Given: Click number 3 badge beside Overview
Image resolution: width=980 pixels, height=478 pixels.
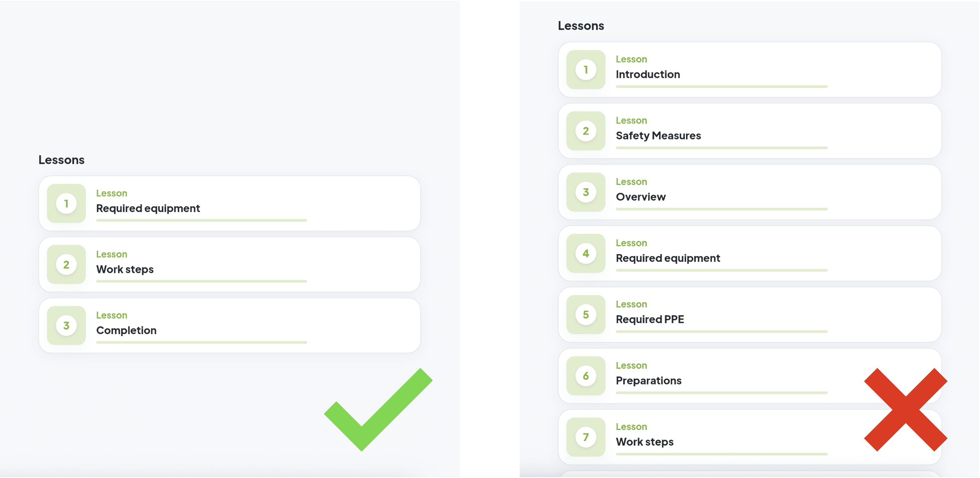Looking at the screenshot, I should coord(586,192).
